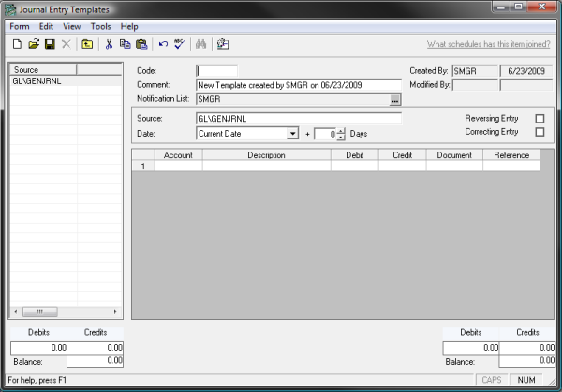The width and height of the screenshot is (562, 392).
Task: Click the Open folder toolbar icon
Action: [x=33, y=44]
